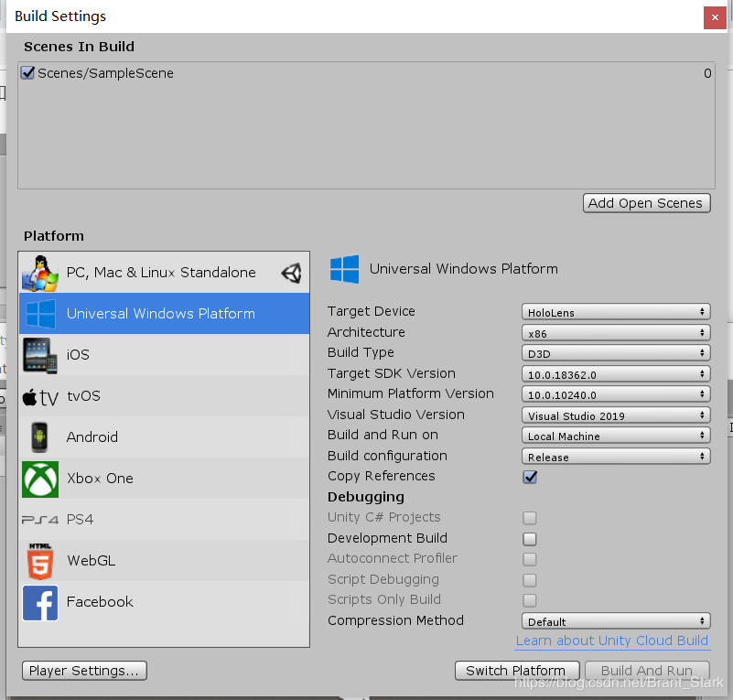Click the Script Debugging checkbox
Viewport: 733px width, 700px height.
coord(530,580)
